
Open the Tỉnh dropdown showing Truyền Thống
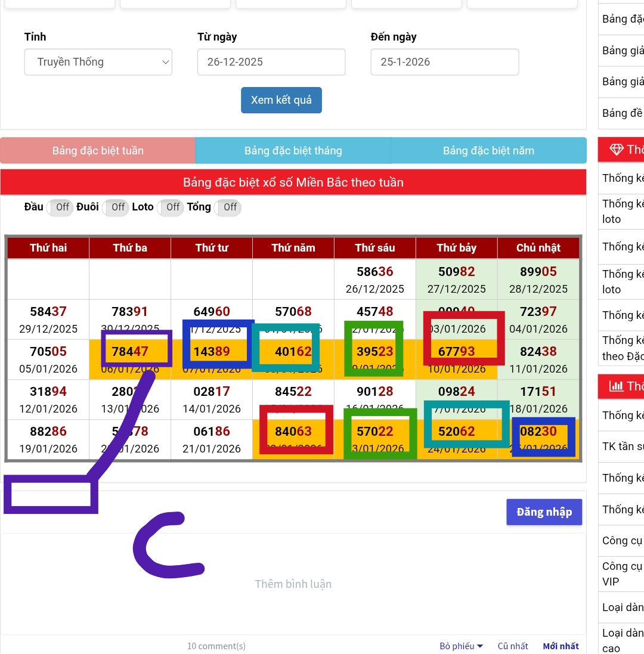(98, 62)
